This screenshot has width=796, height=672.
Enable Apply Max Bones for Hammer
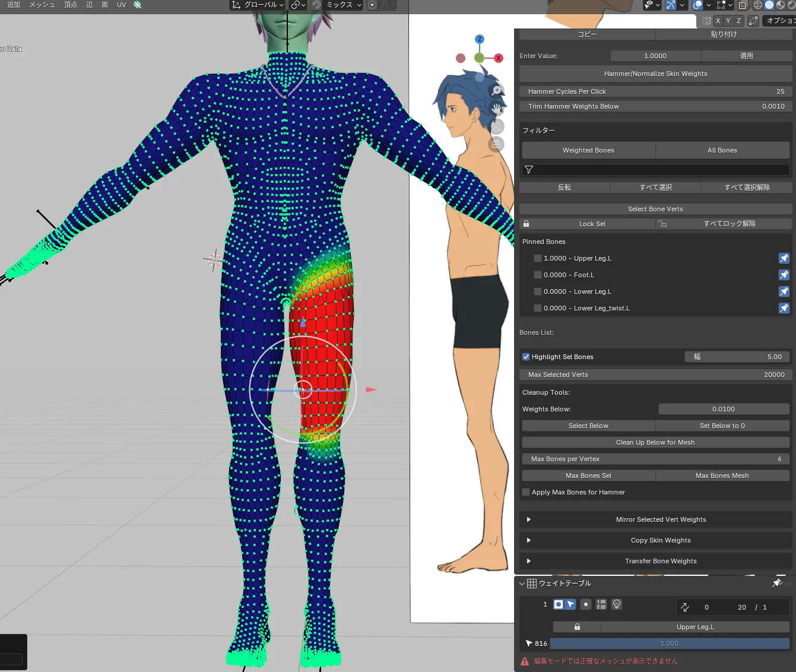(x=526, y=492)
